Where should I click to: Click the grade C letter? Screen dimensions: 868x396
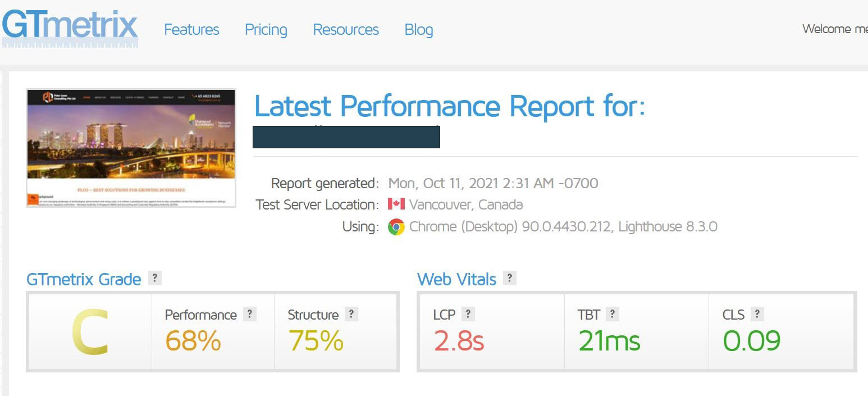[90, 333]
